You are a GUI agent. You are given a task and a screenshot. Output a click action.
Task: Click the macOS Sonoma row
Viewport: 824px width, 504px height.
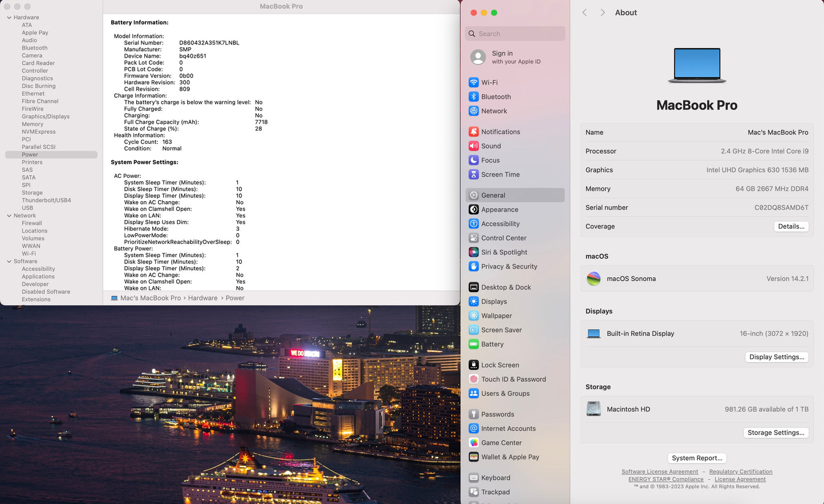coord(697,279)
